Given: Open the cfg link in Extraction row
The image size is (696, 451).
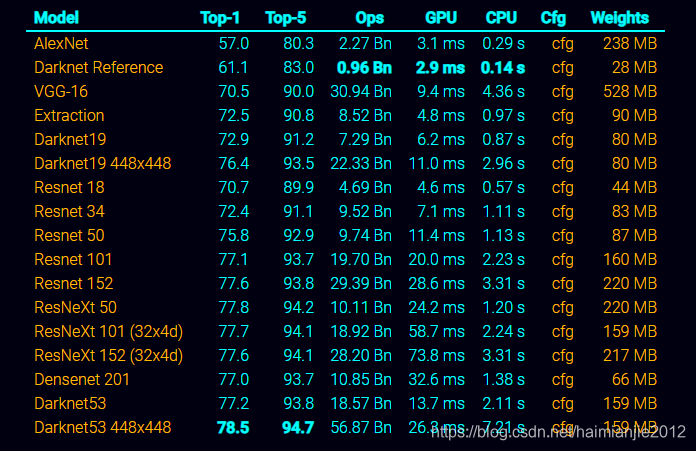Looking at the screenshot, I should pos(562,116).
